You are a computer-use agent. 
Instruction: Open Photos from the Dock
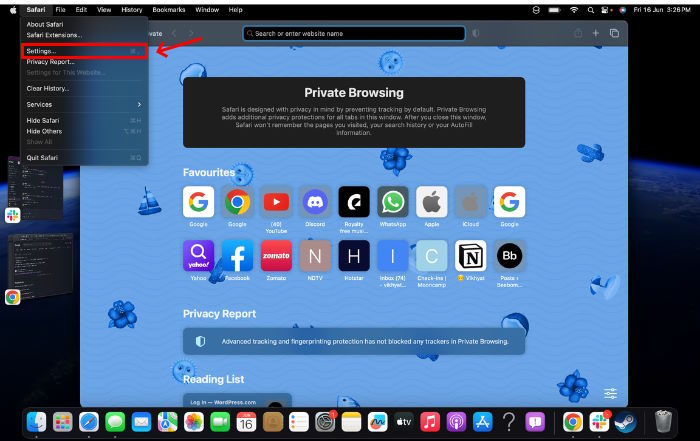[194, 421]
